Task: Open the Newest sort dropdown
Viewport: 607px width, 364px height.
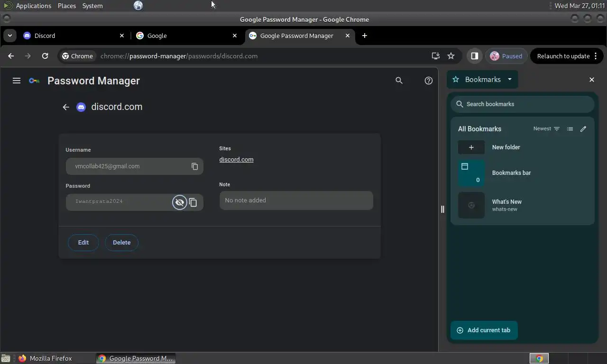Action: [546, 129]
